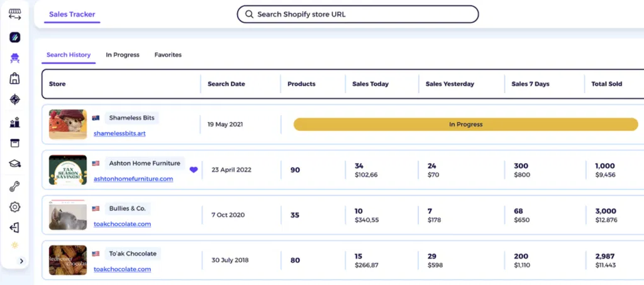Click the Sales Today column header

pyautogui.click(x=370, y=84)
